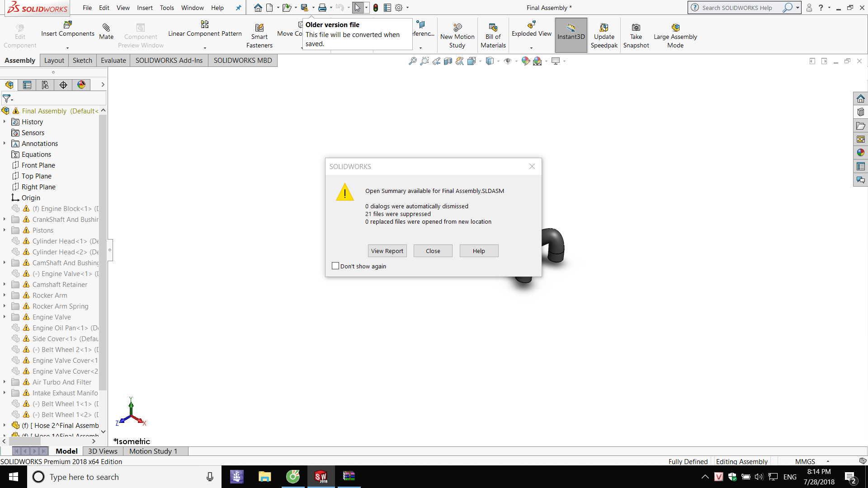Screen dimensions: 868x488
Task: Open Design Library in task pane
Action: [860, 112]
